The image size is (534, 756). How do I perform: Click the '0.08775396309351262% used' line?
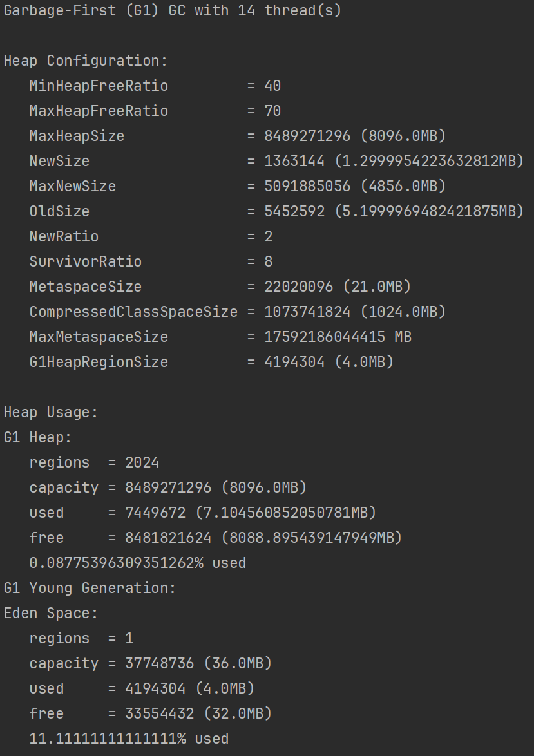(137, 563)
